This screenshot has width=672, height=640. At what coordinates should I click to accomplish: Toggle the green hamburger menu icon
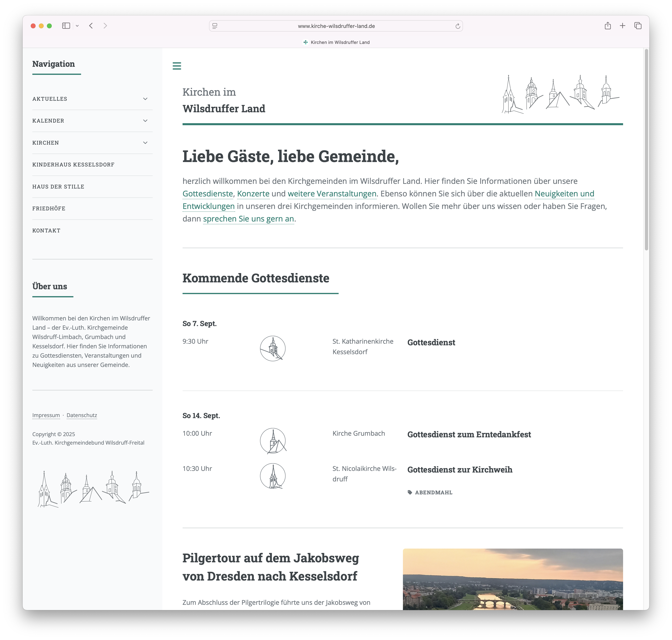click(x=177, y=66)
